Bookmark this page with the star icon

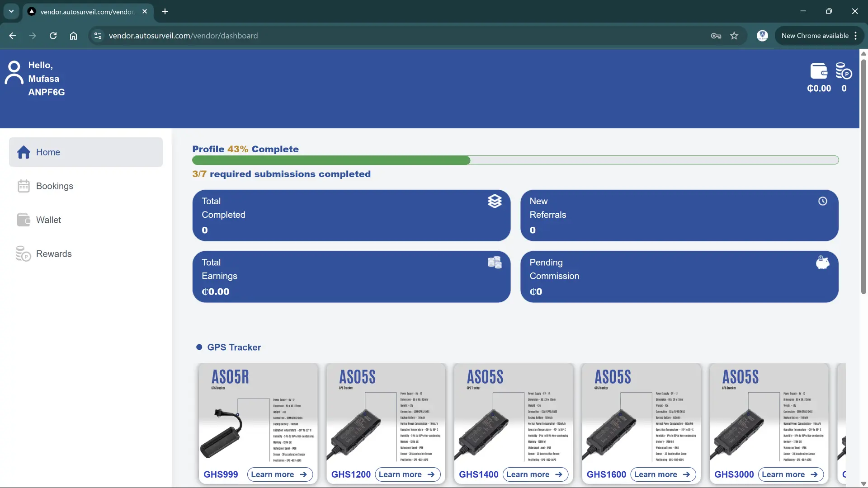coord(734,36)
